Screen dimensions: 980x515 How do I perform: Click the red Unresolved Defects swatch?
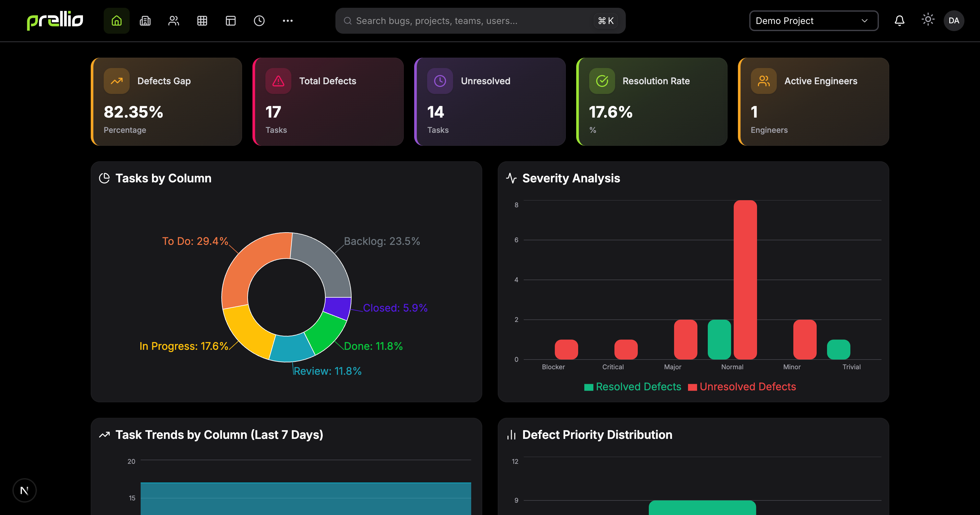[693, 387]
